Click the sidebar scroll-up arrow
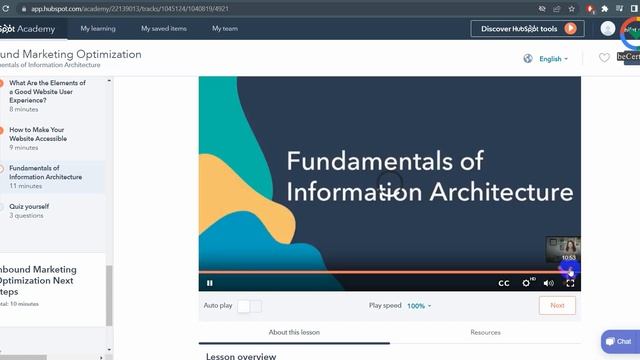Viewport: 640px width, 360px height. pyautogui.click(x=109, y=81)
